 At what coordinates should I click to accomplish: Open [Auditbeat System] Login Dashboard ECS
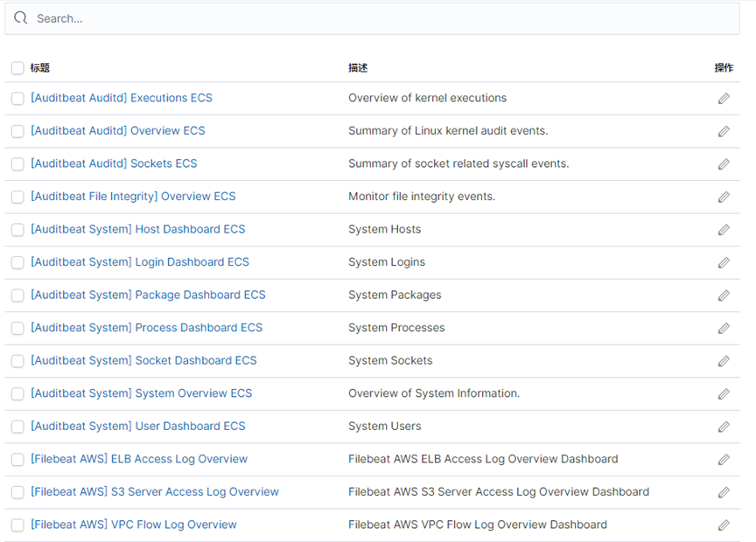click(140, 261)
